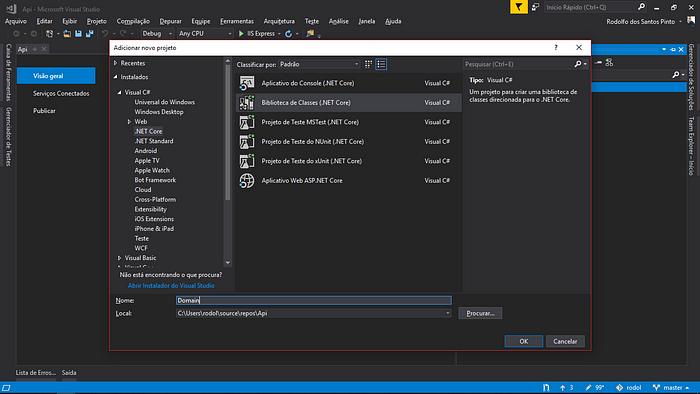Switch template list to small icons view

(368, 64)
